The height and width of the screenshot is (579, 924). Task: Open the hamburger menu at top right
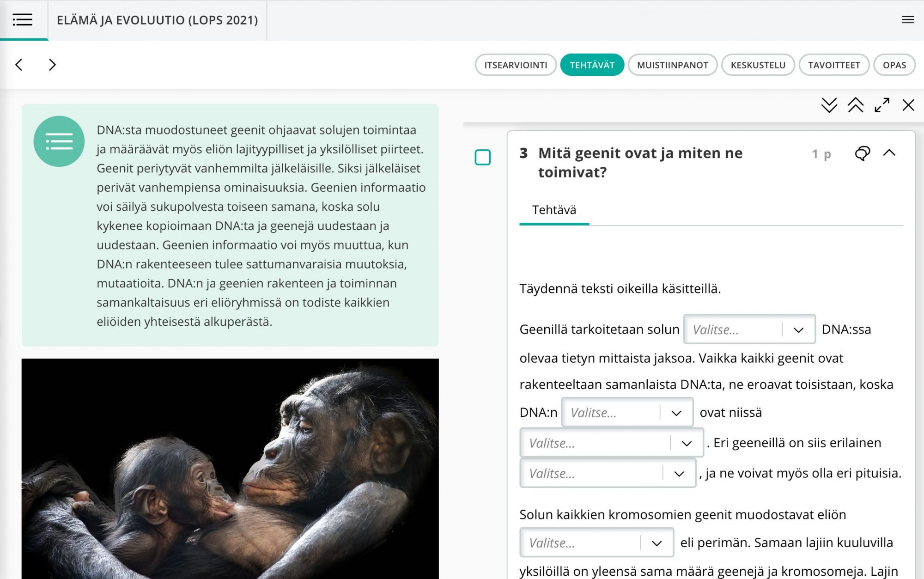tap(907, 20)
